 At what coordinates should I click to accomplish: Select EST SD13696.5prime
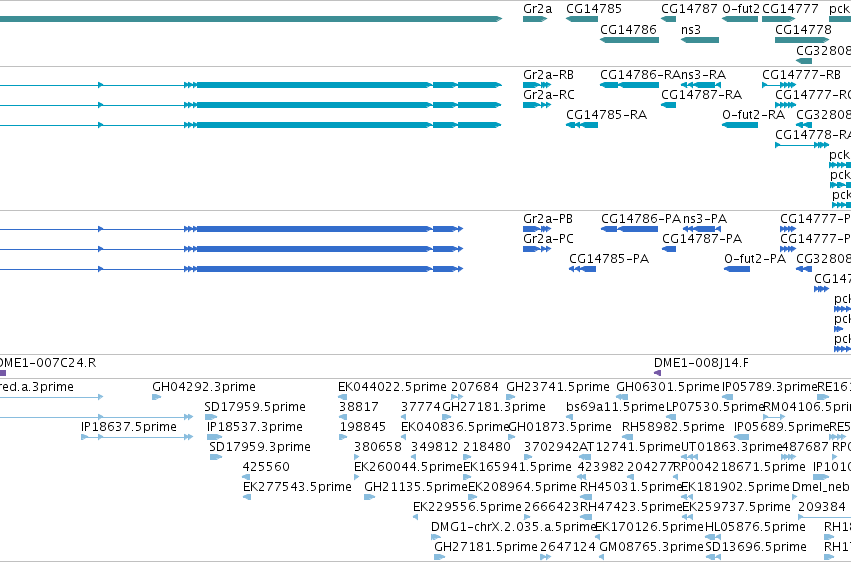pyautogui.click(x=755, y=547)
